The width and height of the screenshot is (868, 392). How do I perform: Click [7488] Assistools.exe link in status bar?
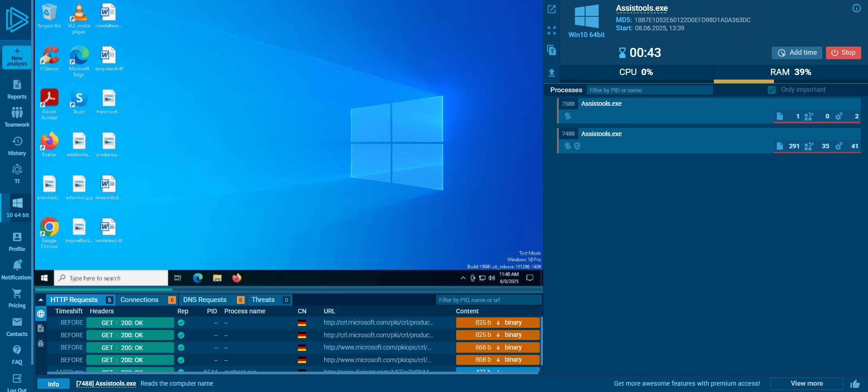click(x=106, y=383)
